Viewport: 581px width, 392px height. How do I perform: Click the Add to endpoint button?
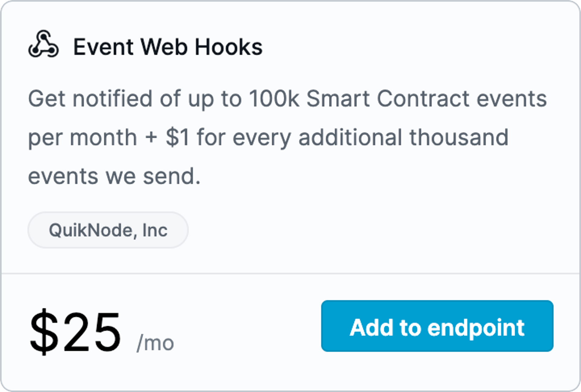[x=437, y=326]
